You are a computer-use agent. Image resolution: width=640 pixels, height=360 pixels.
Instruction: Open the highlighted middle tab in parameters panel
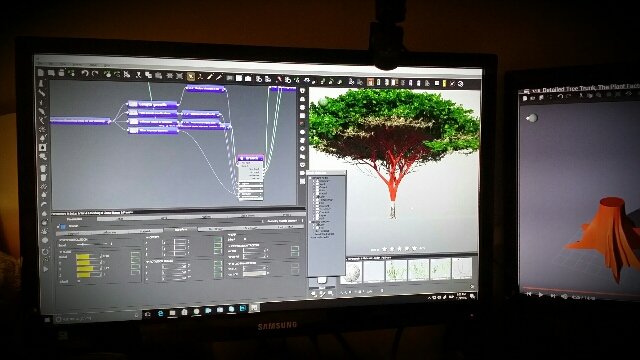tap(180, 230)
